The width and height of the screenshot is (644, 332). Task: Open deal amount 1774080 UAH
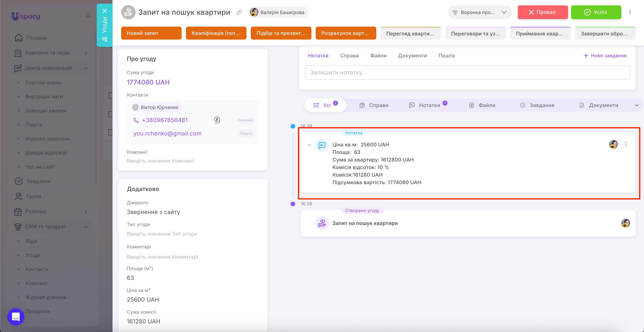(x=148, y=82)
